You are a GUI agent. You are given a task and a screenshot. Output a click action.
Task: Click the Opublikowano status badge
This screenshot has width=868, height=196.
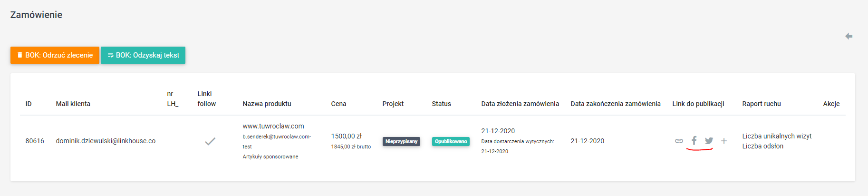tap(451, 141)
